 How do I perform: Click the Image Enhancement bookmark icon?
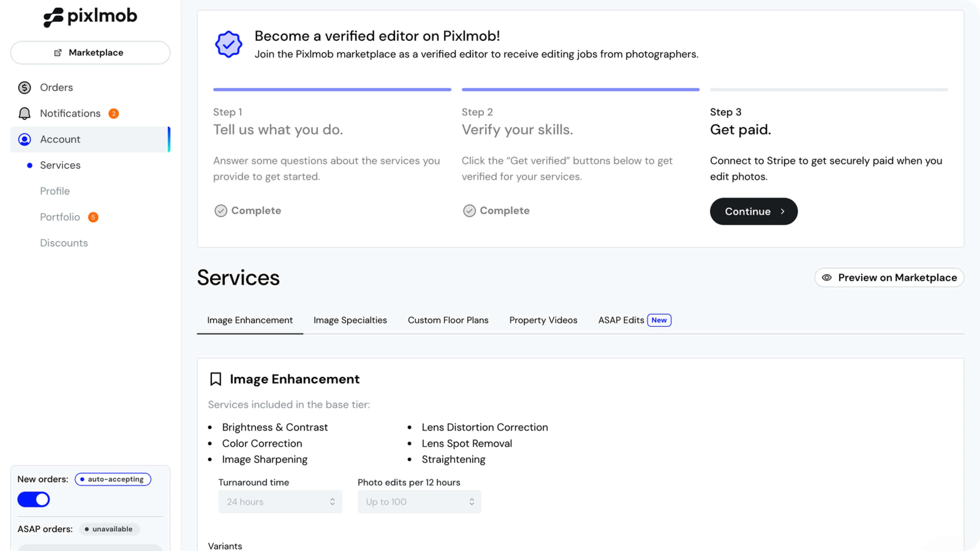point(216,379)
